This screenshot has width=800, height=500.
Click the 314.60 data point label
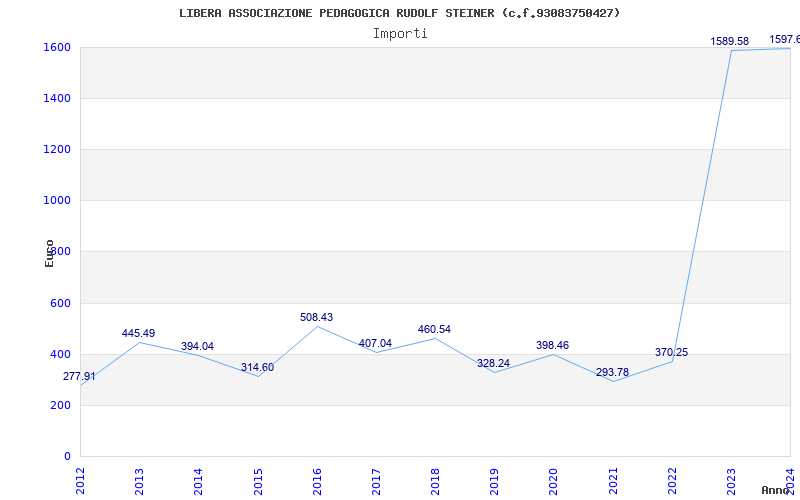pos(257,367)
